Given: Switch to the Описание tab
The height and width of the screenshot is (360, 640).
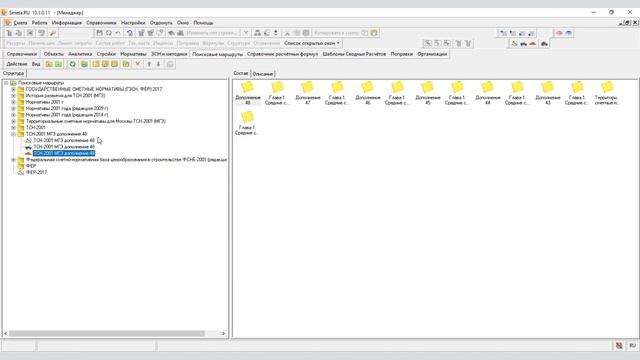Looking at the screenshot, I should 262,74.
